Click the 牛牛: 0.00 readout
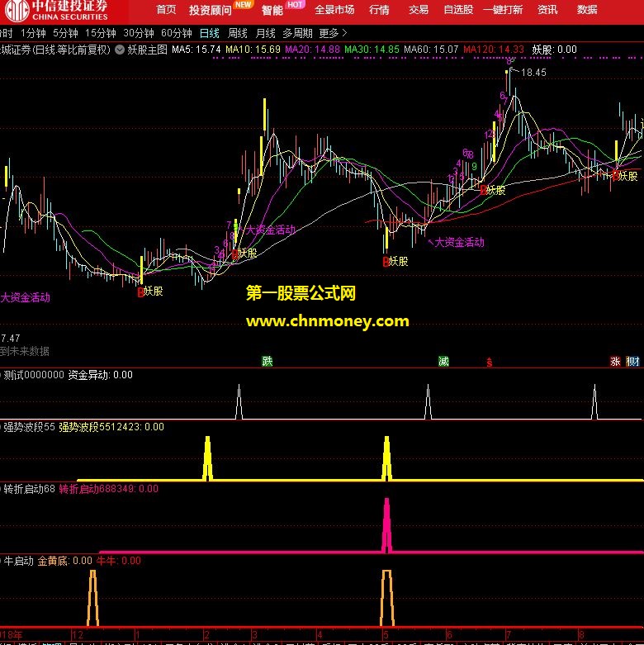 coord(118,561)
